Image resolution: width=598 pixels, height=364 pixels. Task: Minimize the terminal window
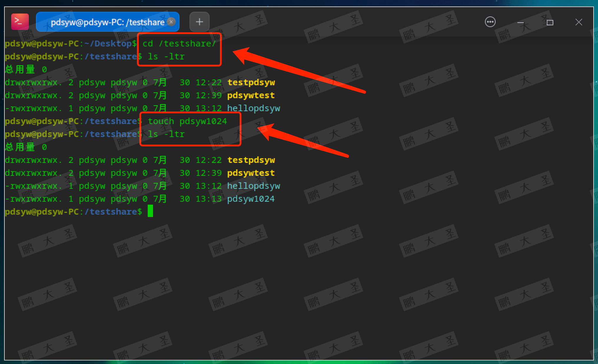(520, 22)
